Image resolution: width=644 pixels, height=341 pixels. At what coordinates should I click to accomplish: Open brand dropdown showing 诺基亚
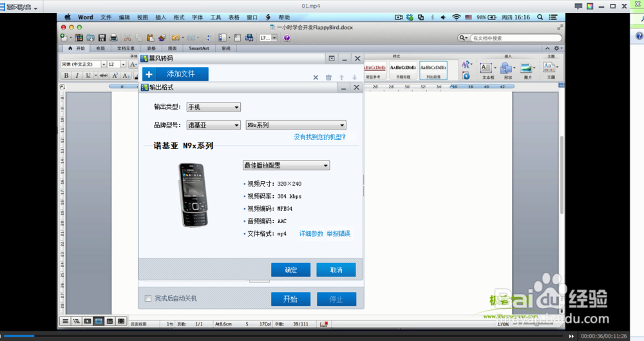(x=214, y=125)
